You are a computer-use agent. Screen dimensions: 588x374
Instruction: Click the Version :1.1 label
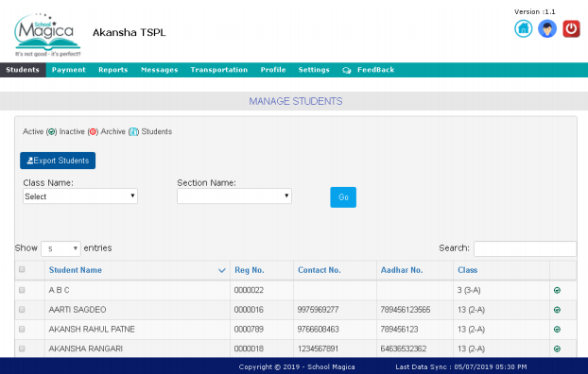[x=535, y=11]
